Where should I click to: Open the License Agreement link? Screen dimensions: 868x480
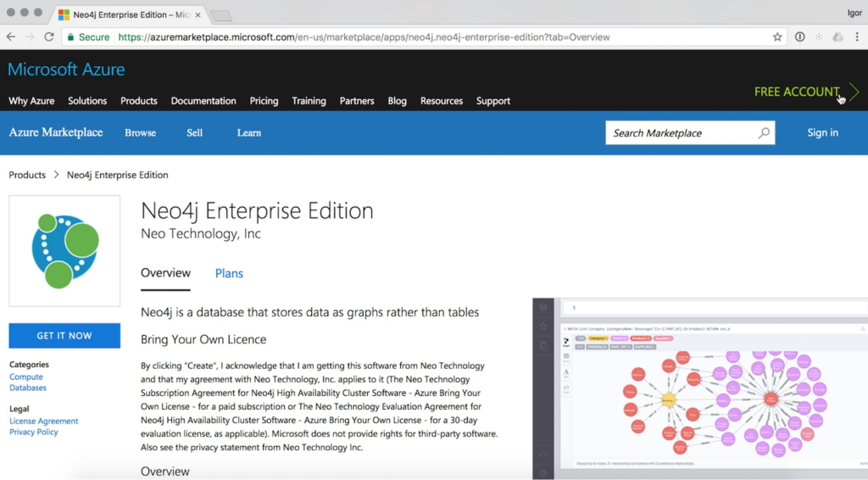(x=44, y=421)
